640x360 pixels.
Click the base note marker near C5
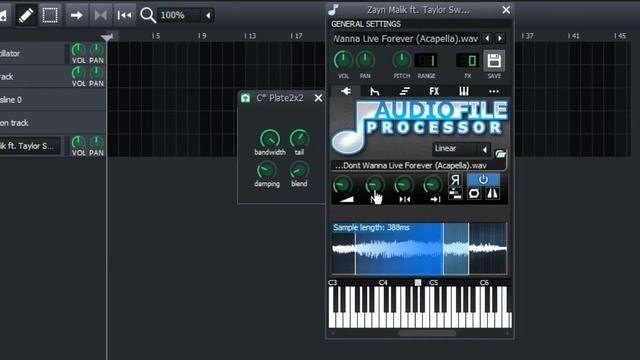click(x=418, y=282)
